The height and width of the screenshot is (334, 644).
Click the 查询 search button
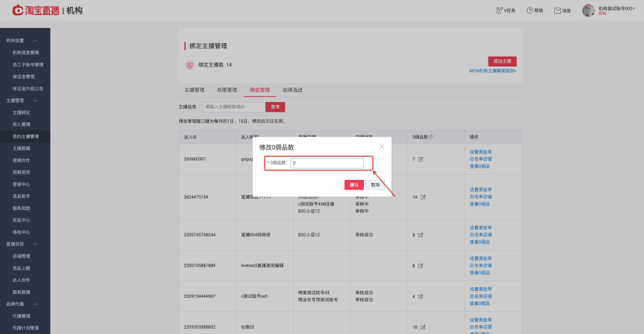click(275, 107)
